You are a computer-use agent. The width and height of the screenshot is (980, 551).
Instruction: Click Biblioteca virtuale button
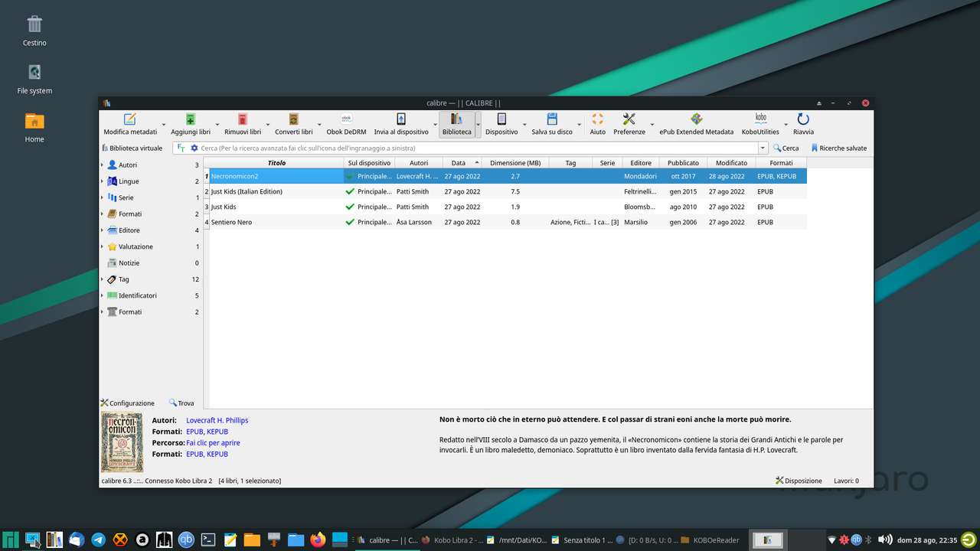tap(132, 148)
